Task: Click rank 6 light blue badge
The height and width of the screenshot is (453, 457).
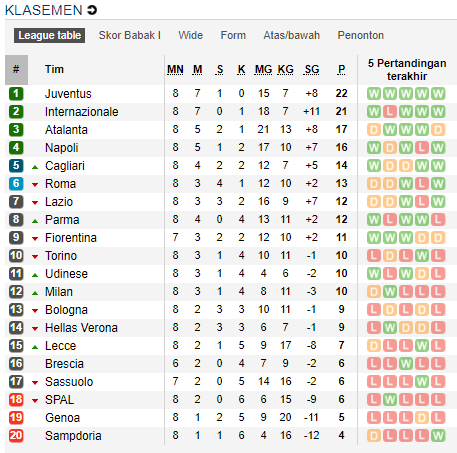Action: coord(16,184)
